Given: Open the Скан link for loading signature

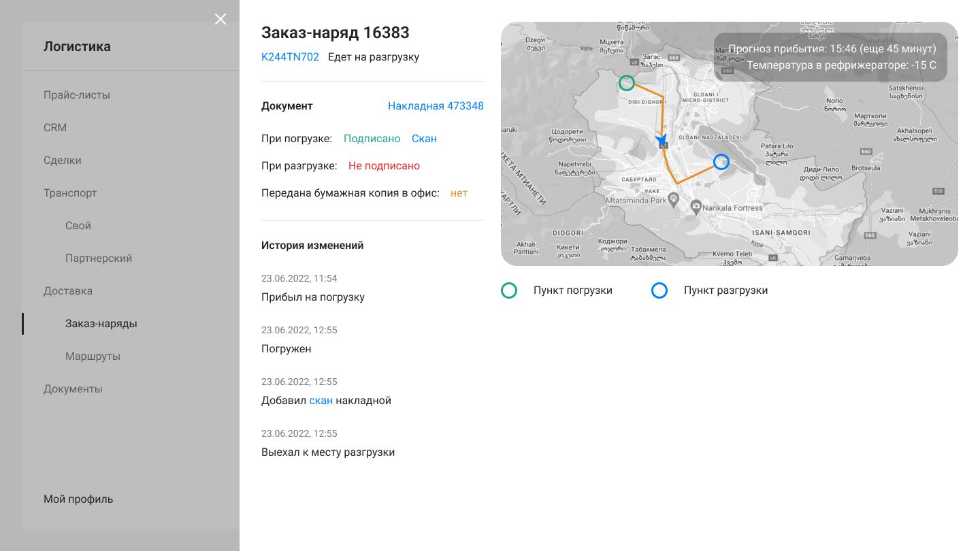Looking at the screenshot, I should [x=424, y=139].
